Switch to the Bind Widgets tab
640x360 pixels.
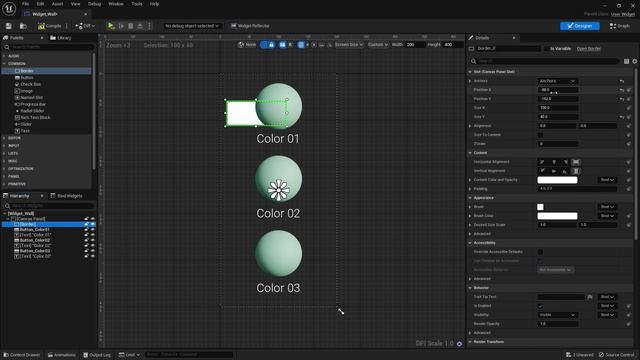point(66,196)
